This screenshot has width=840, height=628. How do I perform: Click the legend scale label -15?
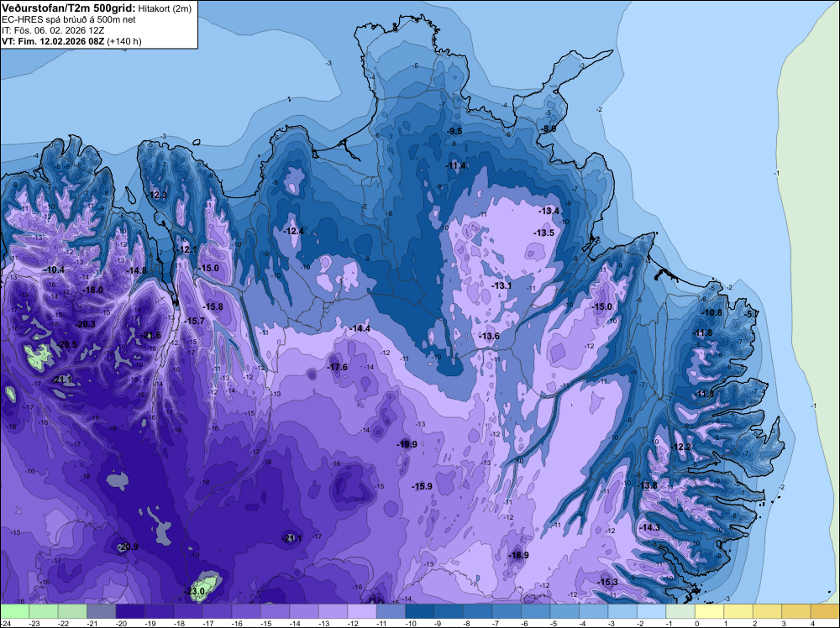tap(265, 623)
